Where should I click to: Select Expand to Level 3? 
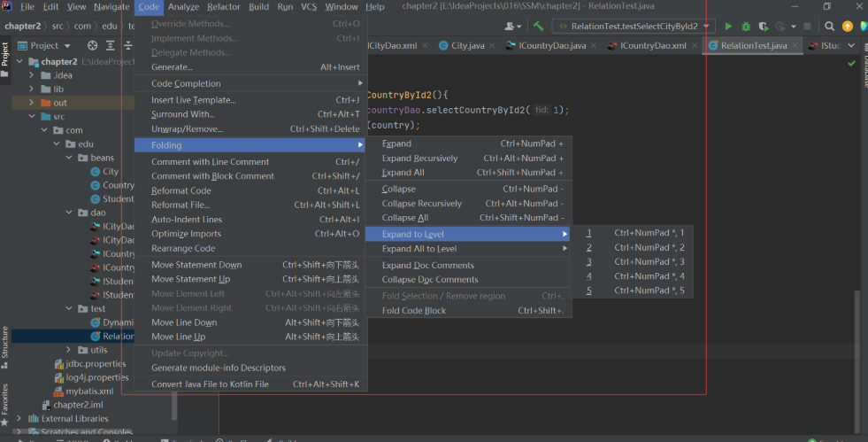(632, 261)
